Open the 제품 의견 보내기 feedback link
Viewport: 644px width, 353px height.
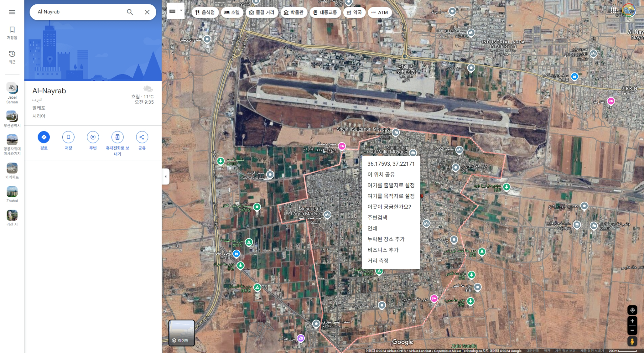pos(591,350)
